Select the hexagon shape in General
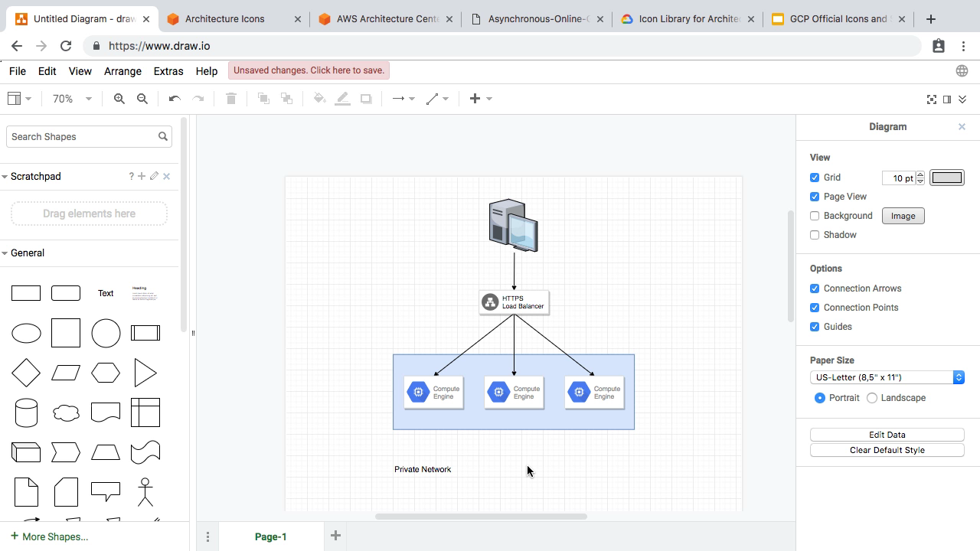Viewport: 980px width, 551px height. 106,373
